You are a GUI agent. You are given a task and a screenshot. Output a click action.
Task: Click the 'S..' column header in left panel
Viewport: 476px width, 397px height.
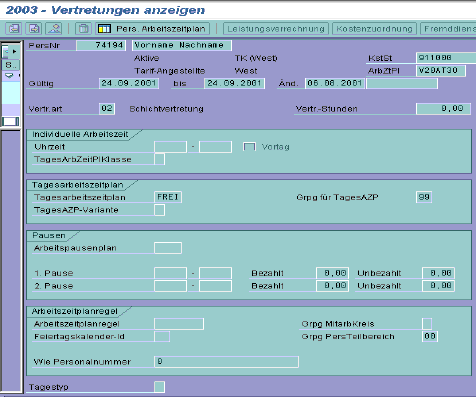(x=10, y=65)
